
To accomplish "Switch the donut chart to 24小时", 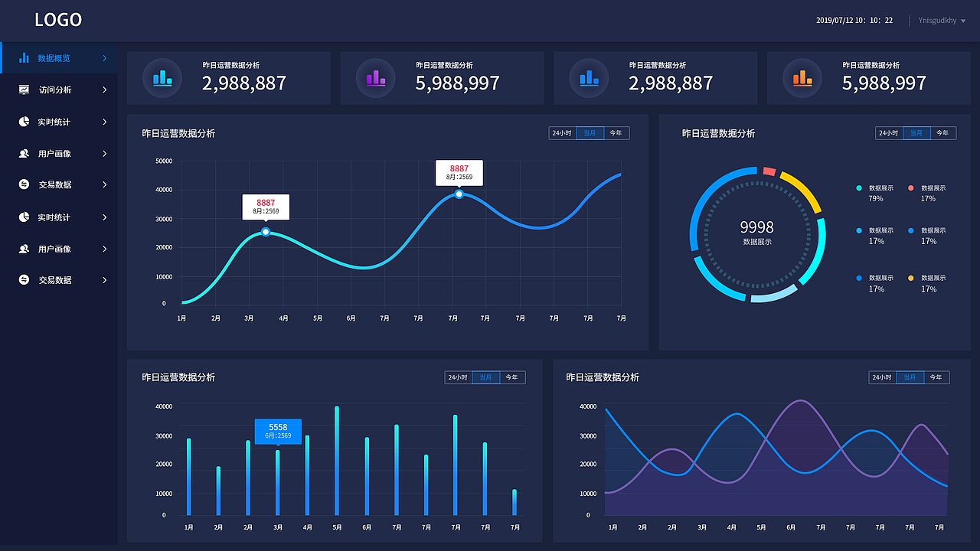I will [x=889, y=133].
